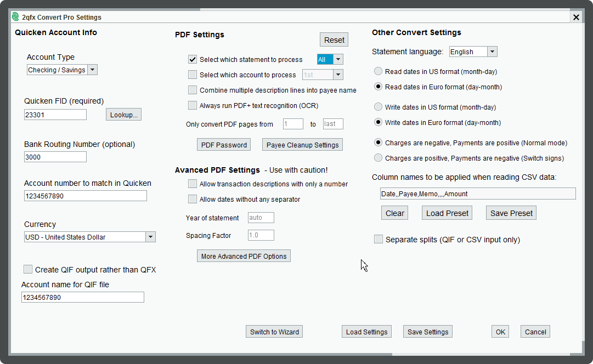Viewport: 593px width, 364px height.
Task: Click the Clear button
Action: click(x=395, y=213)
